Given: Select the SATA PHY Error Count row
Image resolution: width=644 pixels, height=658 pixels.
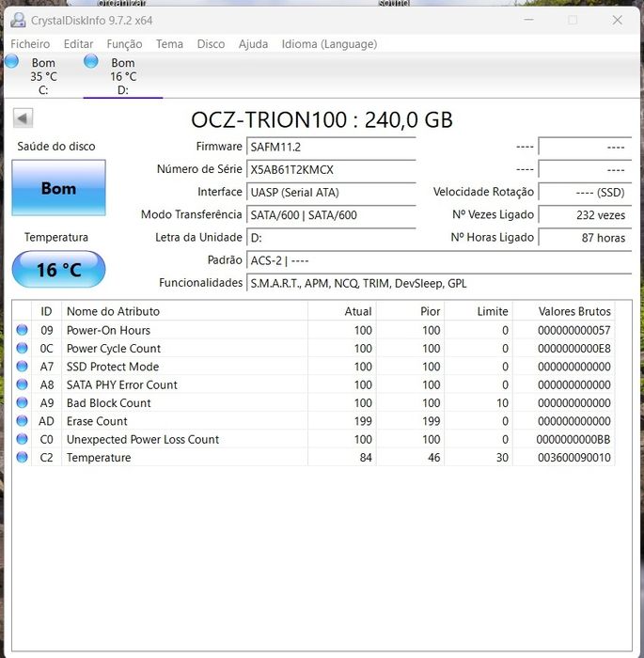Looking at the screenshot, I should (314, 384).
